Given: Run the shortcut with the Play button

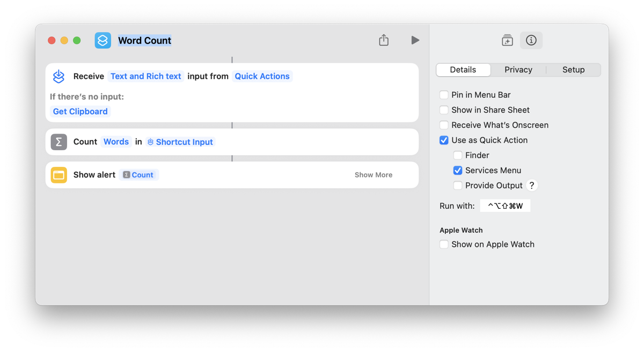Looking at the screenshot, I should click(415, 40).
